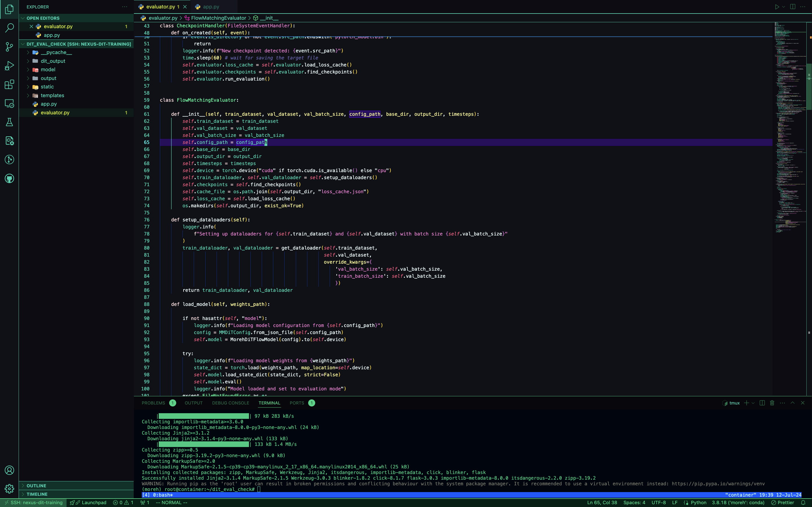Open the GitHub view in activity bar
This screenshot has width=812, height=507.
(9, 178)
